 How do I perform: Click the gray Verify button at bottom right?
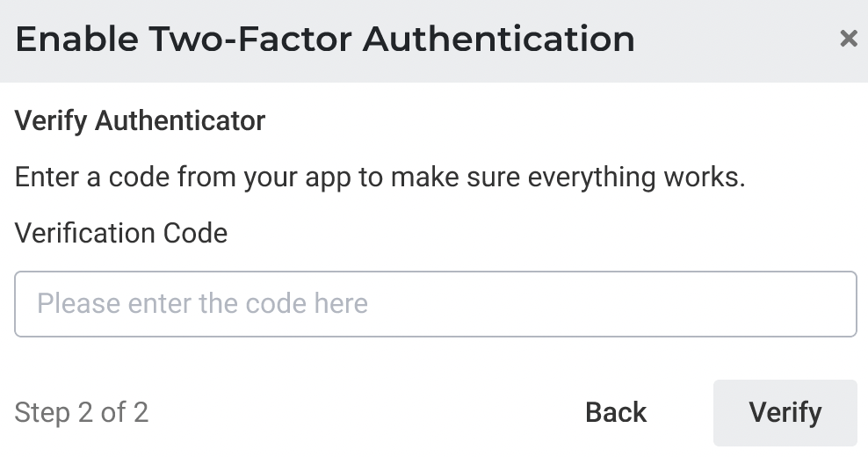click(785, 412)
